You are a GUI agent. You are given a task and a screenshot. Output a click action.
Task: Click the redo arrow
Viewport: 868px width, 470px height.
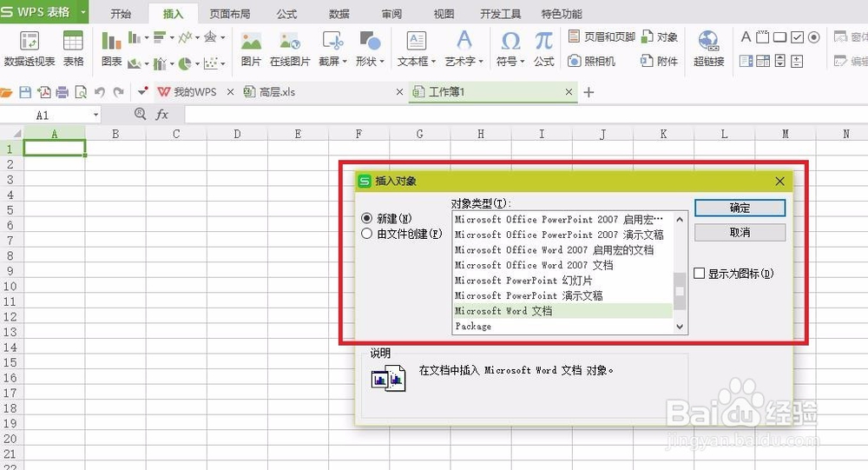[x=118, y=92]
